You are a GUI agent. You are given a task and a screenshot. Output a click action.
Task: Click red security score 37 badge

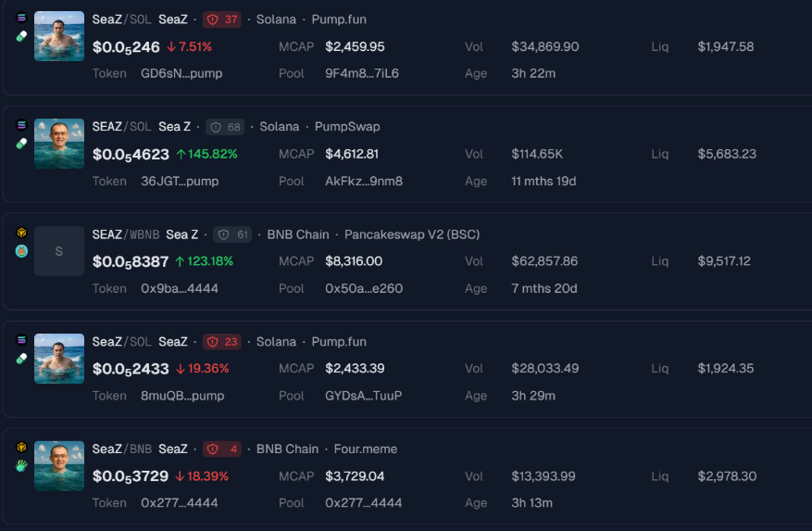click(x=221, y=19)
